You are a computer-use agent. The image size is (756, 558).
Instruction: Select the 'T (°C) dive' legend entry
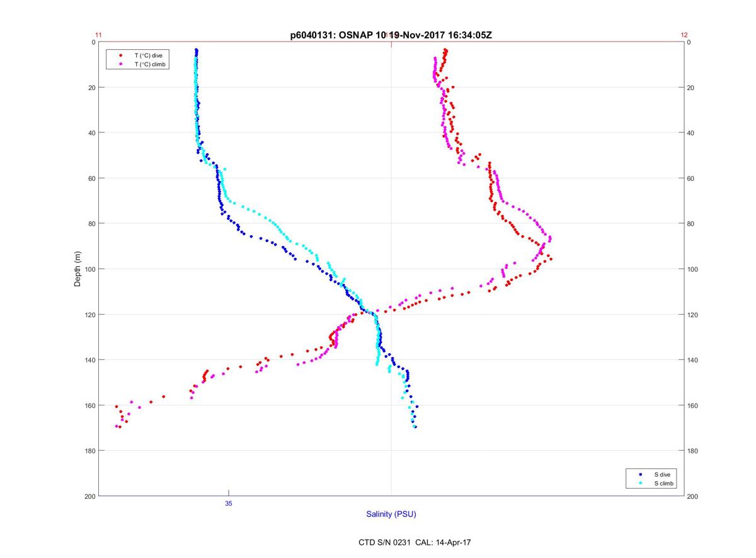[137, 55]
